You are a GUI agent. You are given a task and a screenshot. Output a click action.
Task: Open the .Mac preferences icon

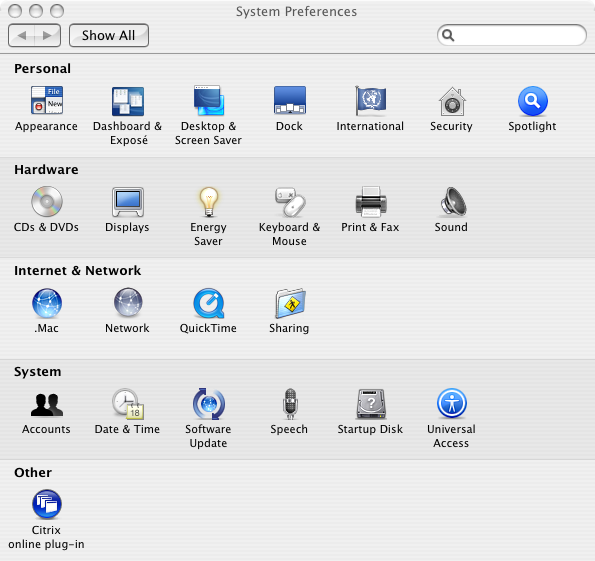coord(47,303)
